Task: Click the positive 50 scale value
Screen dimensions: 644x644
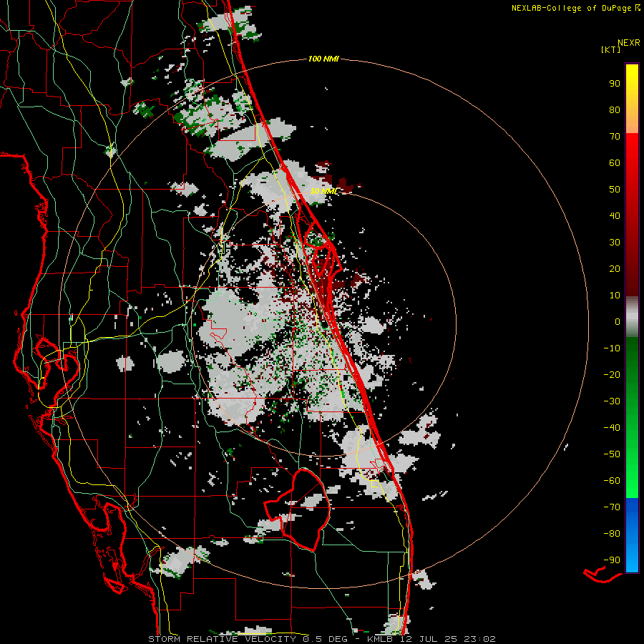Action: coord(615,190)
